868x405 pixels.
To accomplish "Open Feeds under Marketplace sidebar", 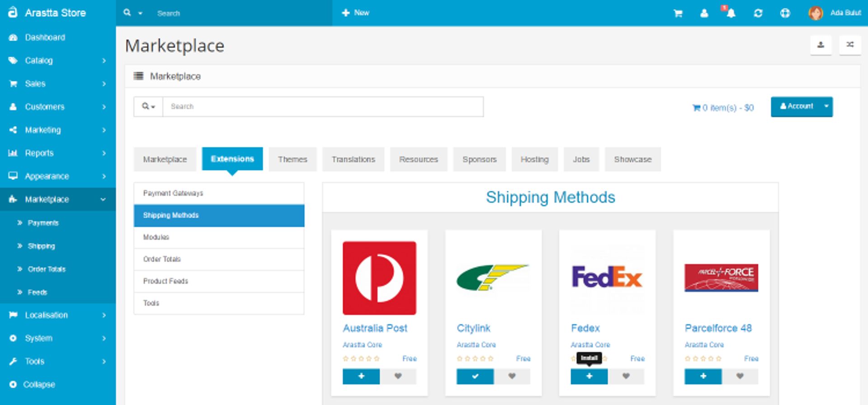I will tap(58, 292).
